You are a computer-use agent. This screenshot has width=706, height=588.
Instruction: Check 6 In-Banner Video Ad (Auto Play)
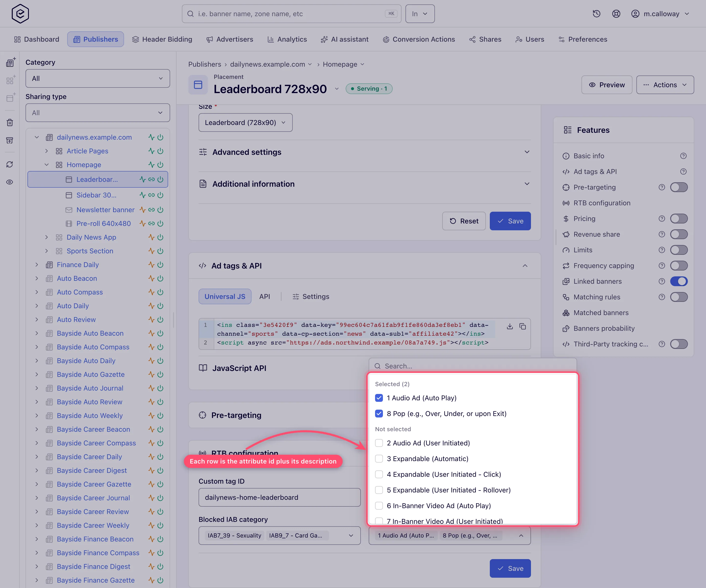pyautogui.click(x=379, y=506)
